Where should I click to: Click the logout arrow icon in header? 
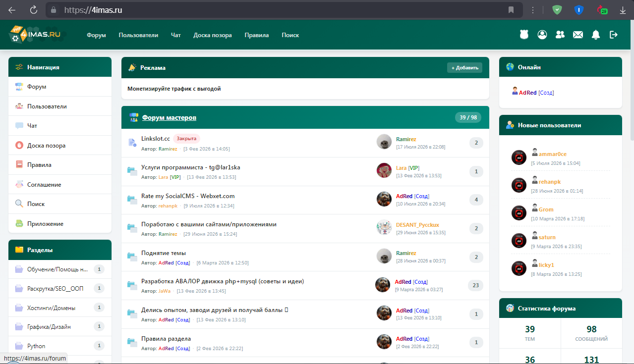614,35
